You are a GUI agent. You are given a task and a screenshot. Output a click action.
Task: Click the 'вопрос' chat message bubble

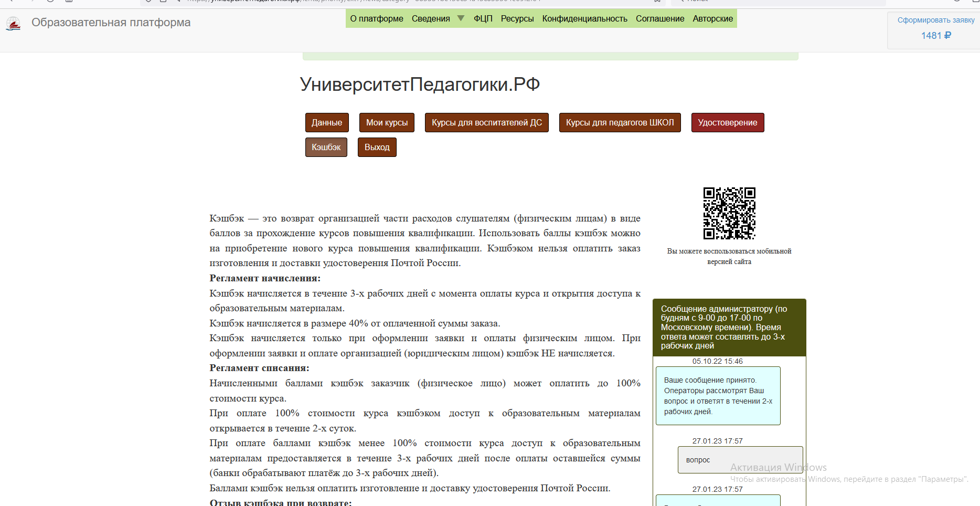click(740, 460)
